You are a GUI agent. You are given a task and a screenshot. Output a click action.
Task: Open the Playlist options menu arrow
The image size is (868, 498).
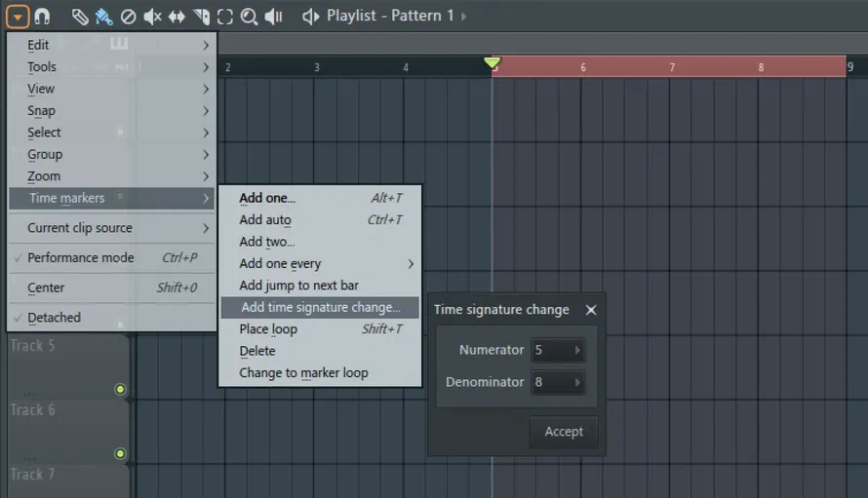click(x=18, y=17)
